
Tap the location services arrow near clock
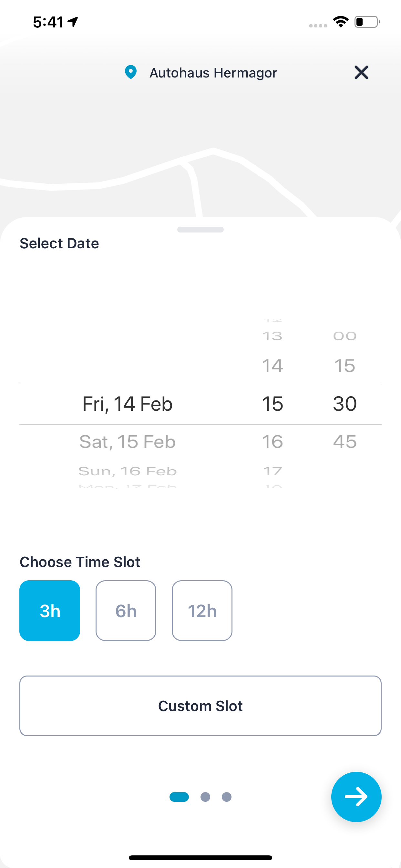[x=73, y=22]
